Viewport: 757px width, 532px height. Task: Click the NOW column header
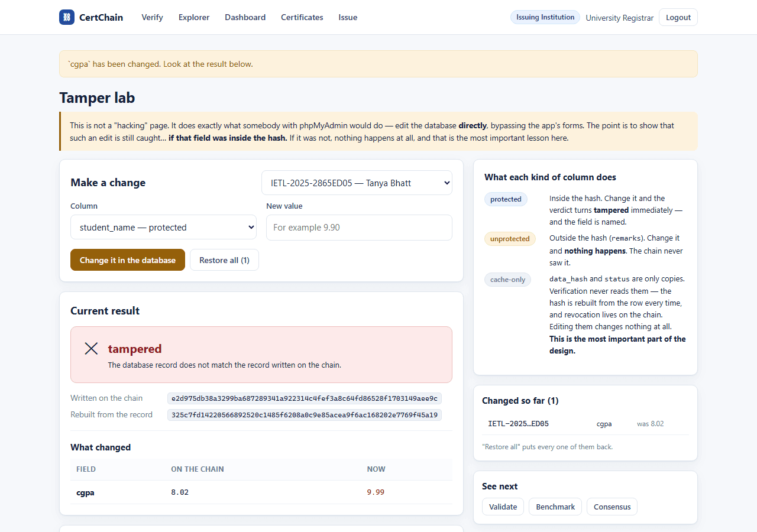(376, 469)
